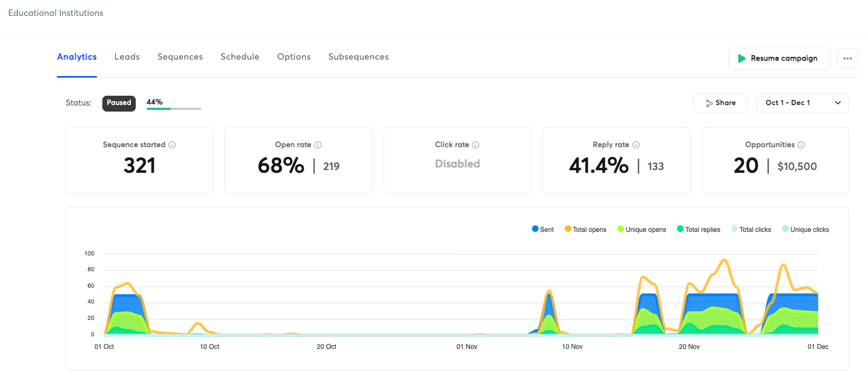Screen dimensions: 868x379
Task: Click info icon next to Sequence started
Action: [172, 145]
